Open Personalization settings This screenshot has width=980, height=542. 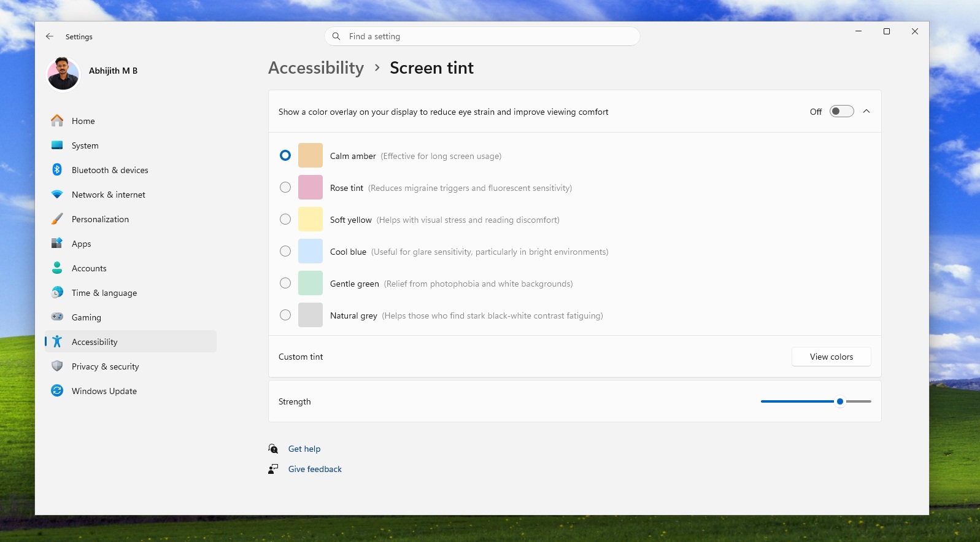pyautogui.click(x=131, y=219)
